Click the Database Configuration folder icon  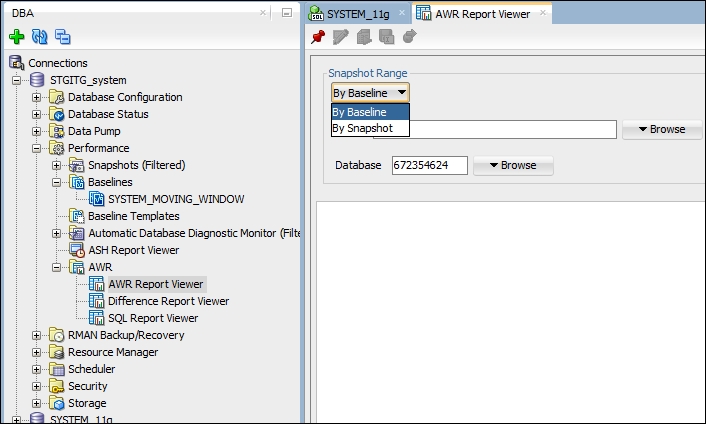57,97
